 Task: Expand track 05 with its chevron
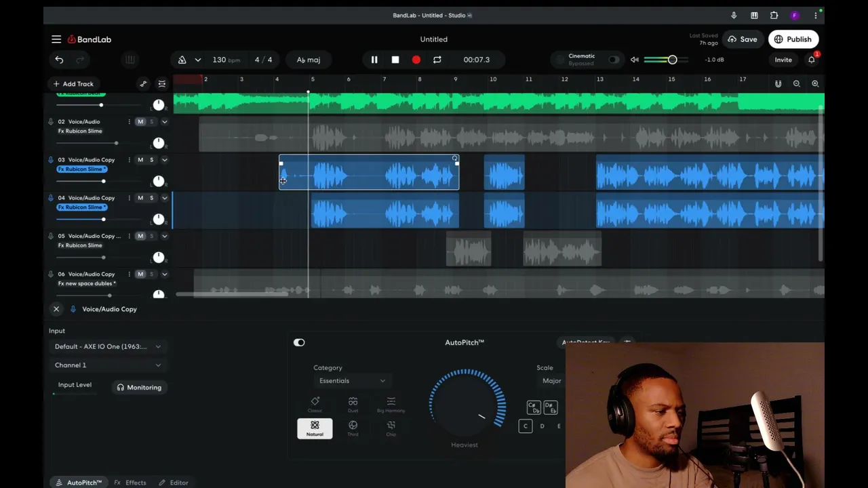[164, 236]
